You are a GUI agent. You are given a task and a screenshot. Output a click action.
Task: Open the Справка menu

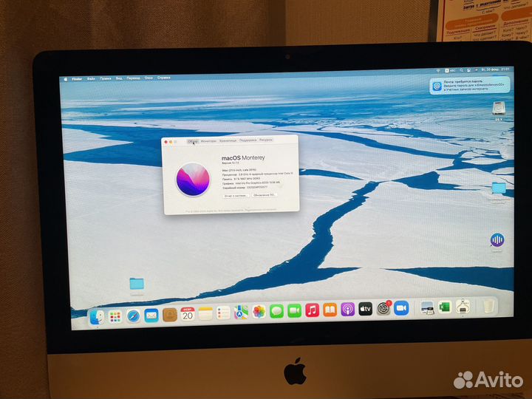click(164, 78)
